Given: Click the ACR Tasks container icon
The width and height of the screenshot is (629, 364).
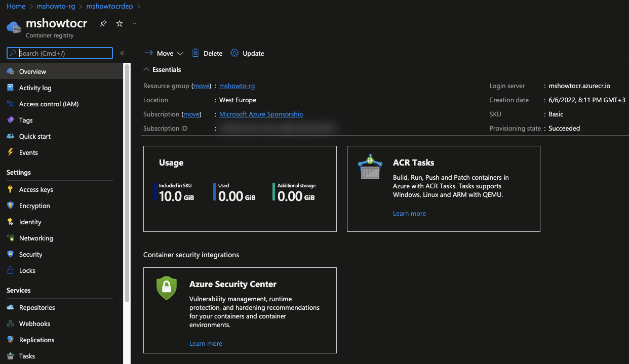Looking at the screenshot, I should 370,167.
